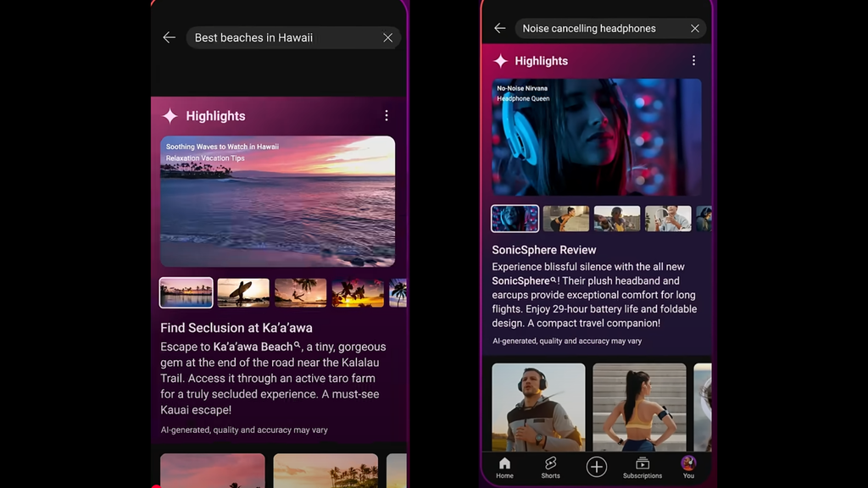
Task: Clear the "Best beaches in Hawaii" search text
Action: [387, 37]
